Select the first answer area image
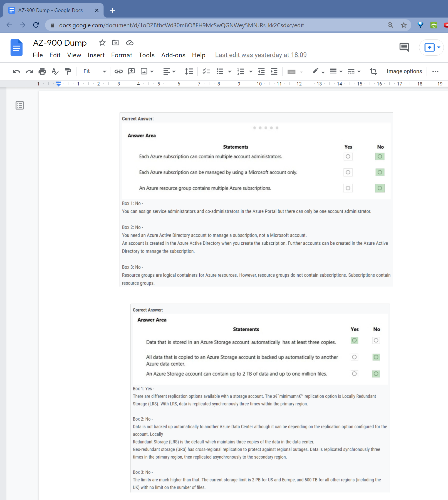This screenshot has width=448, height=500. pyautogui.click(x=256, y=199)
